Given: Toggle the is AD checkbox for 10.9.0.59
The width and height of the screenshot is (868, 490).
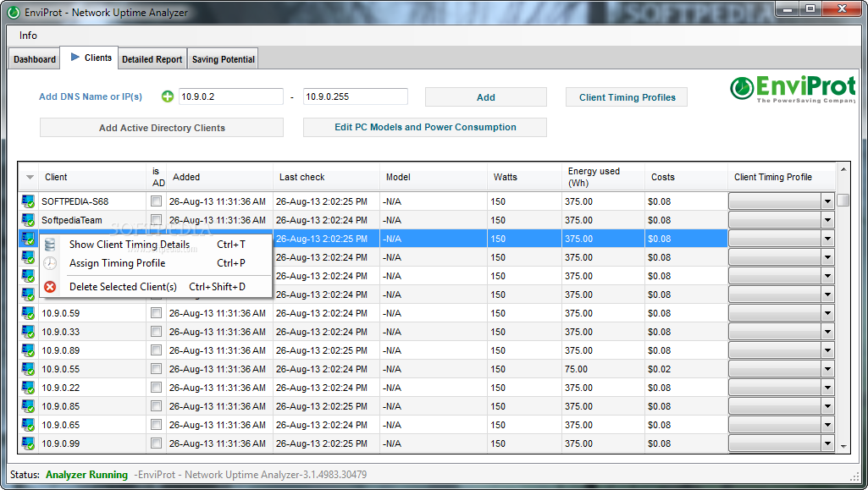Looking at the screenshot, I should [156, 313].
